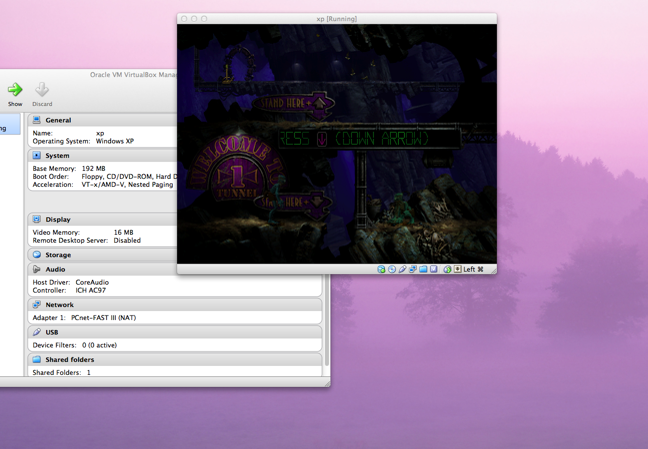
Task: Open the Audio section header
Action: click(x=102, y=269)
